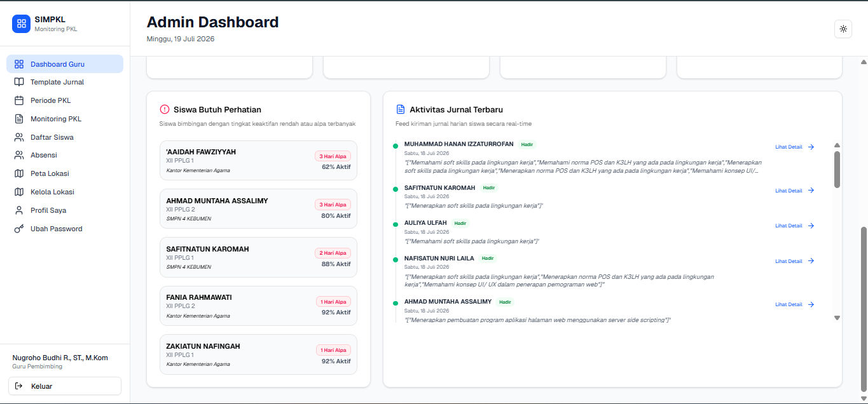Click 2 Hari Alpa badge for SAFITNATUN KAROMAH

click(333, 253)
